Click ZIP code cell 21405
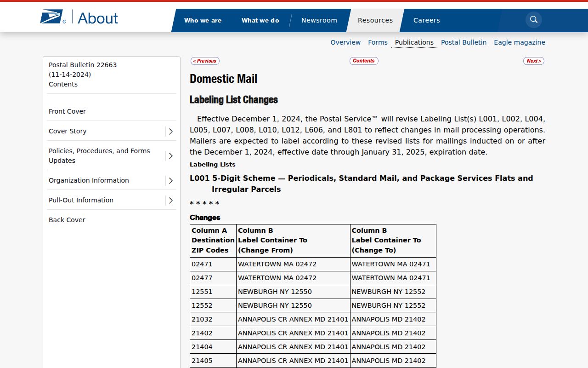 [213, 361]
